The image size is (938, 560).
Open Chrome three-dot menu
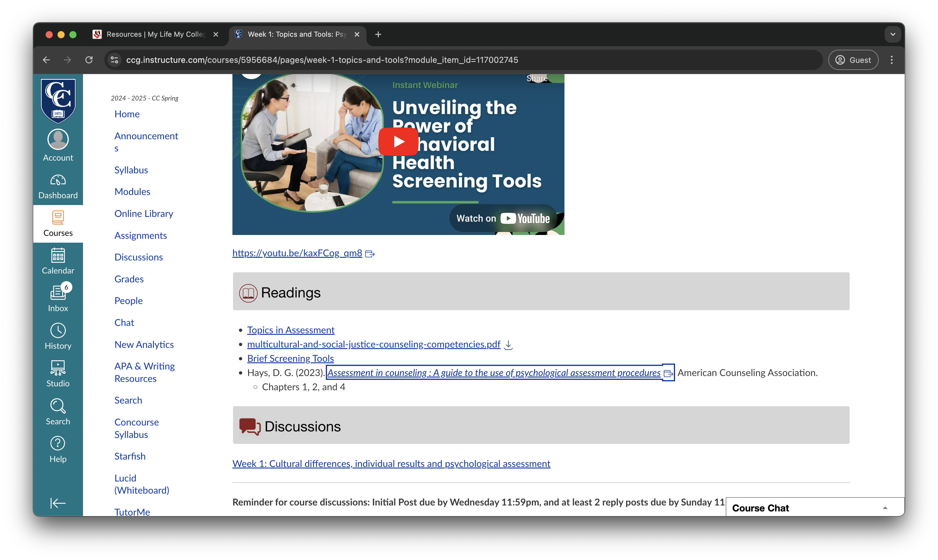click(891, 60)
